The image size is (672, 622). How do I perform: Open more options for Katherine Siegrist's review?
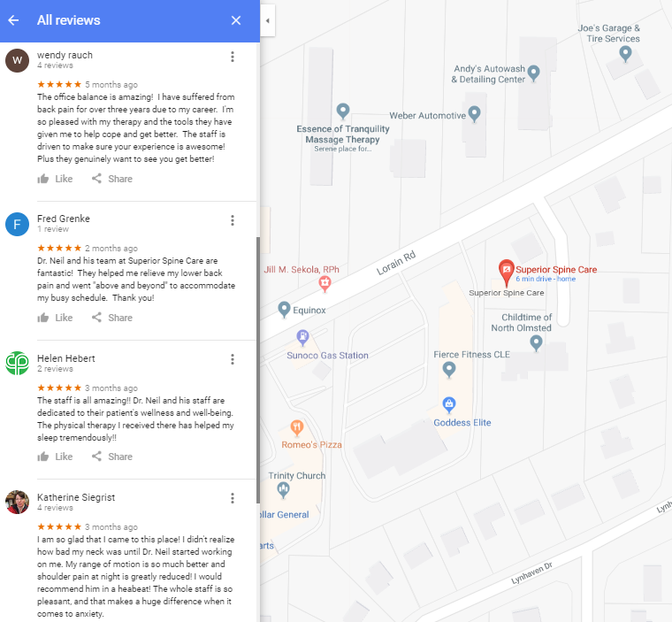coord(233,498)
